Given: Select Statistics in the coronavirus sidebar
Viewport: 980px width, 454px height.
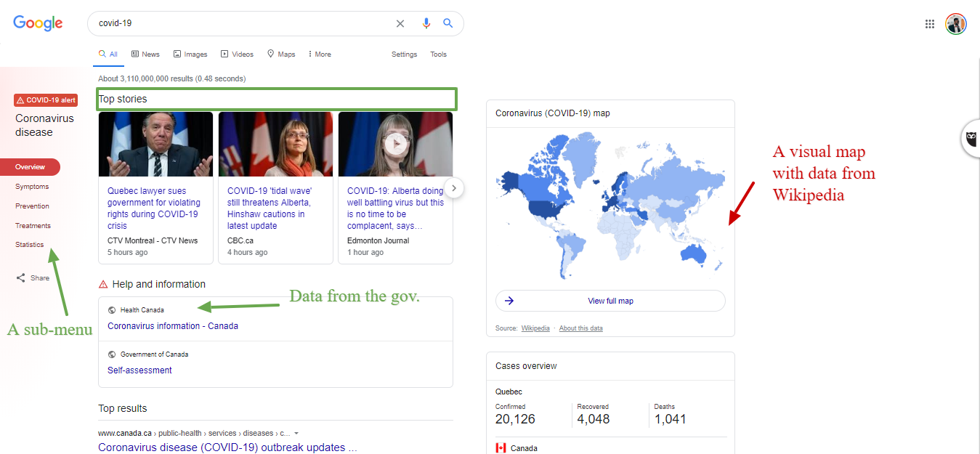Looking at the screenshot, I should [x=30, y=245].
